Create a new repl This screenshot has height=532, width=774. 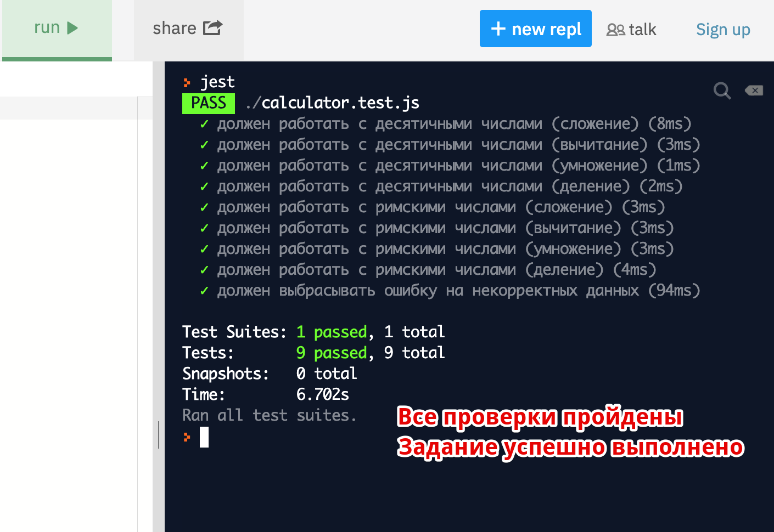tap(535, 29)
